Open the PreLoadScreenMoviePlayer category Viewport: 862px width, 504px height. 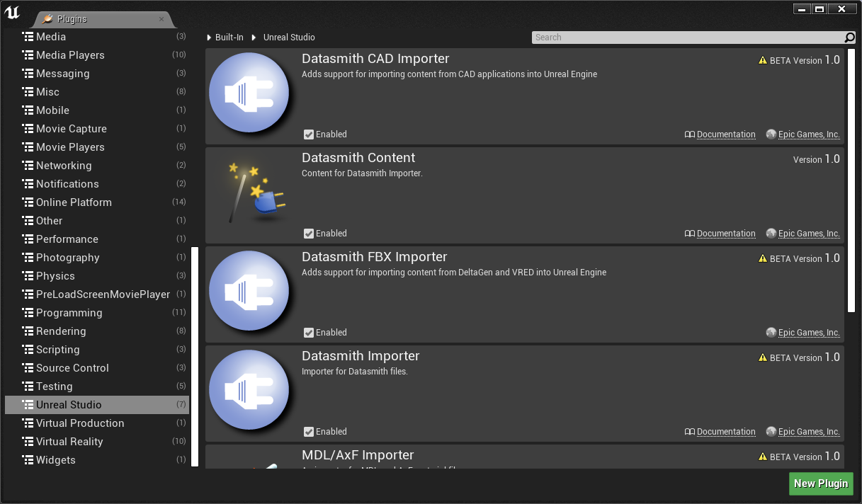[x=96, y=294]
